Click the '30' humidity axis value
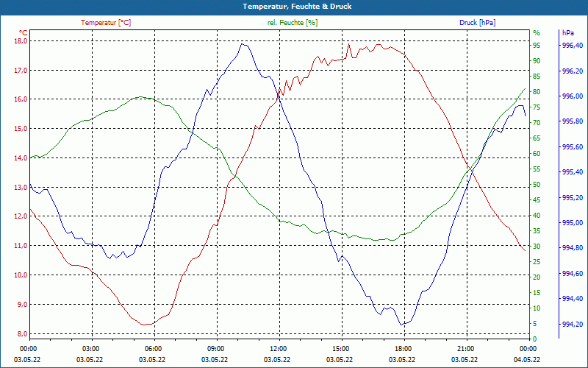The image size is (588, 368). 537,247
